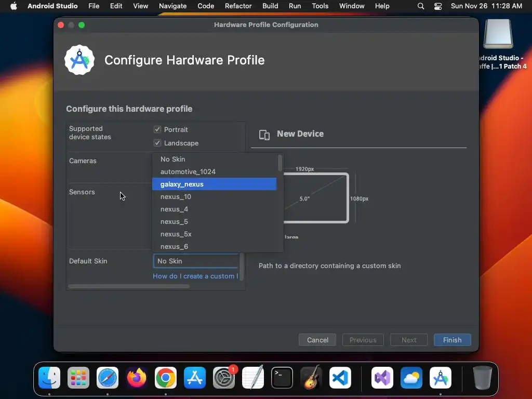Open TextEdit from the dock
The width and height of the screenshot is (532, 399).
pyautogui.click(x=253, y=378)
